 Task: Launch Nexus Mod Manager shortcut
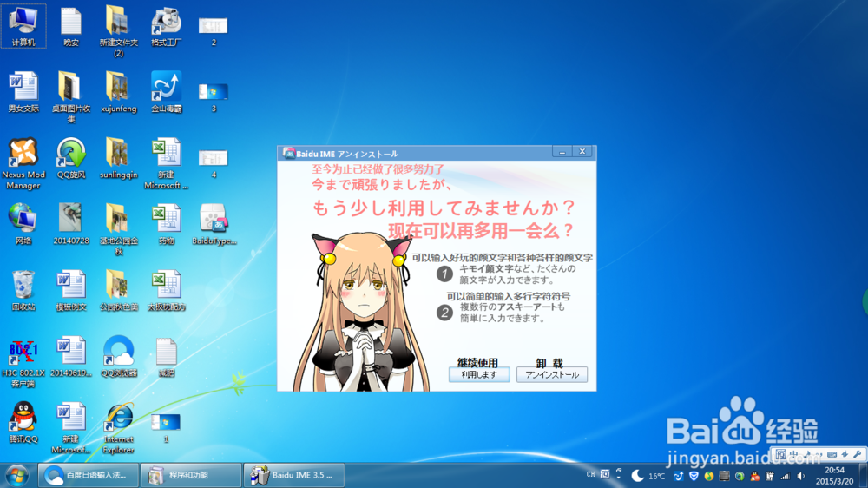(23, 163)
